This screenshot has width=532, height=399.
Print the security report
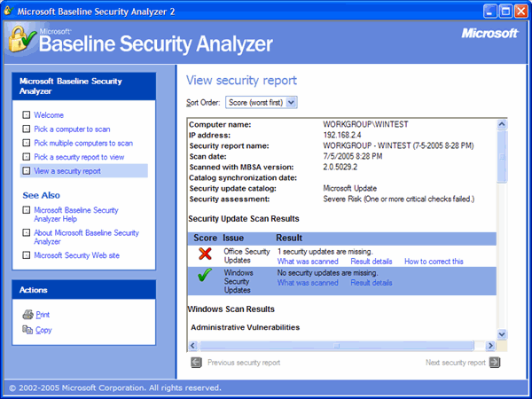[x=43, y=315]
